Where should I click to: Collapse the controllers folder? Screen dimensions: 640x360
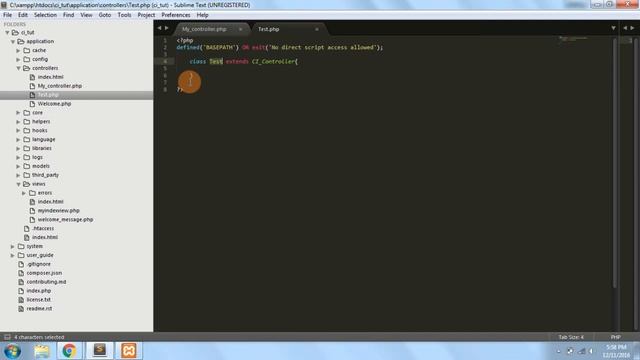click(x=18, y=68)
